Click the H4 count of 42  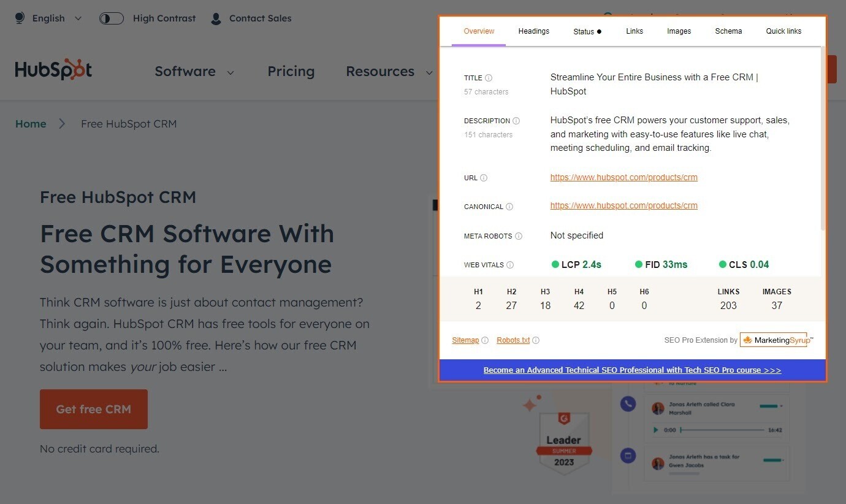coord(579,305)
